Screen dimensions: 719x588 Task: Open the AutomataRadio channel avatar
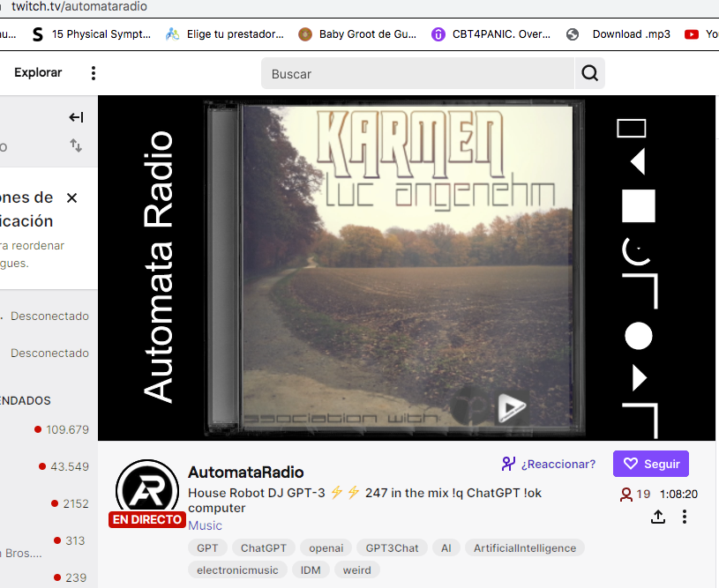[147, 490]
